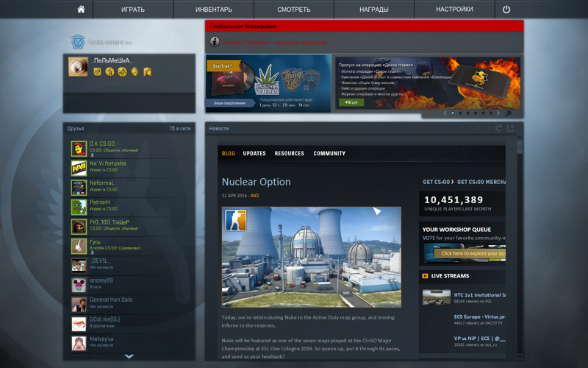Image resolution: width=588 pixels, height=368 pixels.
Task: Open the info icon beside ban message
Action: click(x=215, y=42)
